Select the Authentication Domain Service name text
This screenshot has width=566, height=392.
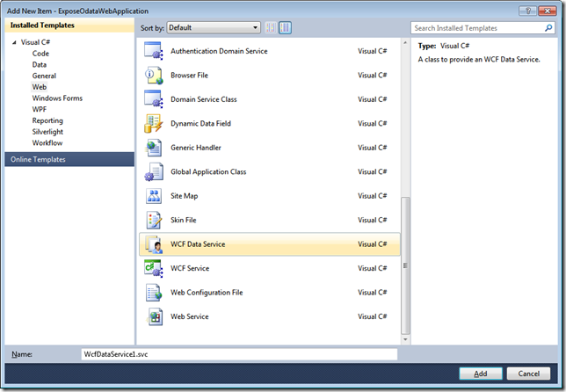click(219, 51)
